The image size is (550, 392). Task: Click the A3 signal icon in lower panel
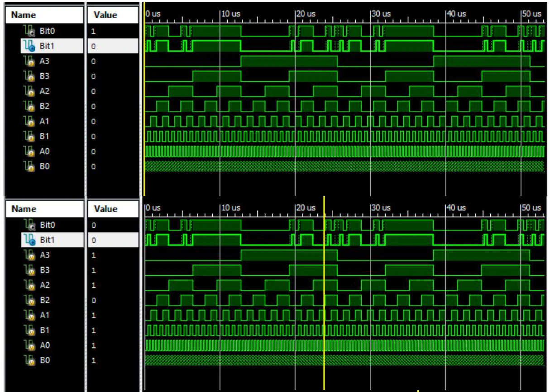point(29,255)
